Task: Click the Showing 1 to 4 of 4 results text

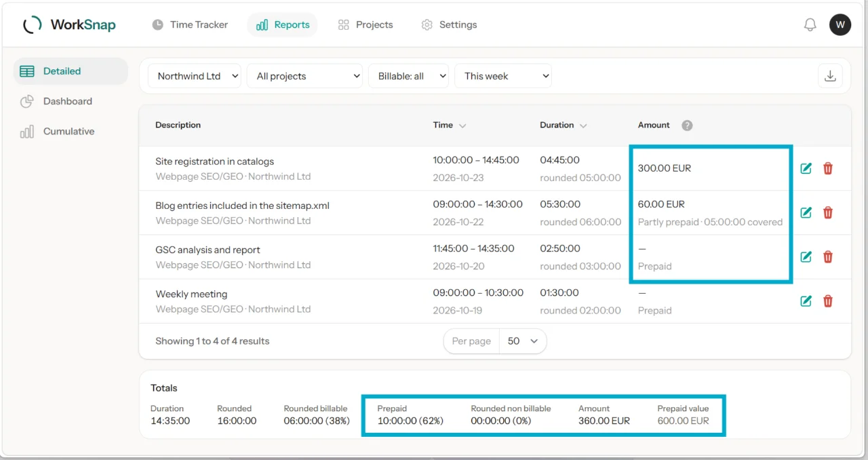Action: tap(212, 341)
